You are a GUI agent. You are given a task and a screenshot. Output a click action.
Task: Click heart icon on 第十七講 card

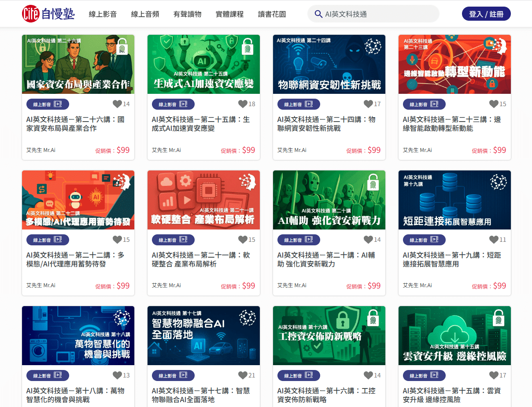[x=243, y=375]
